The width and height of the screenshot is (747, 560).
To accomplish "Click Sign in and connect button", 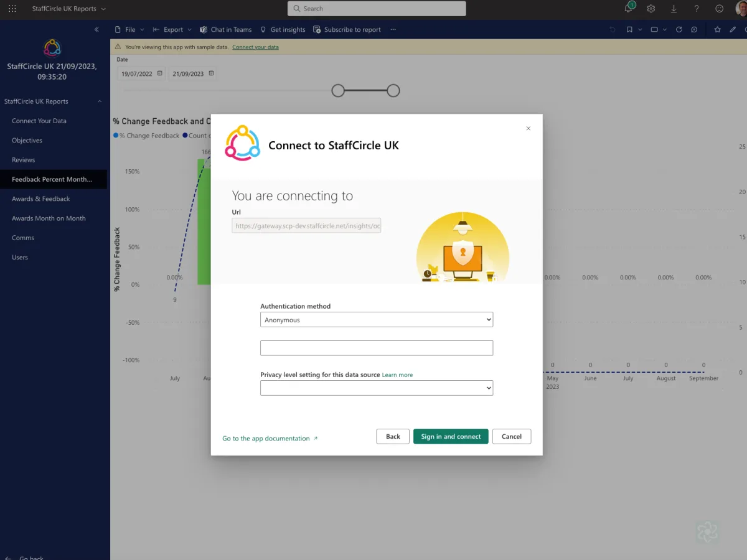I will pyautogui.click(x=451, y=436).
